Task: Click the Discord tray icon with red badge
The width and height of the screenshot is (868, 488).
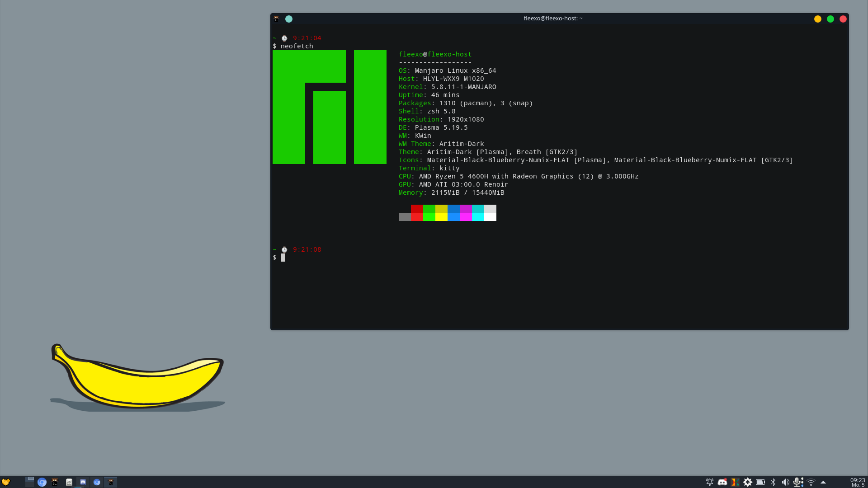Action: pyautogui.click(x=722, y=482)
